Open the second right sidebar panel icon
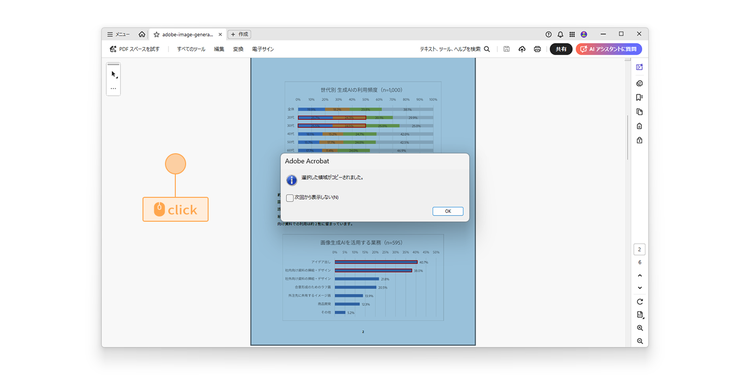750x375 pixels. coord(640,83)
